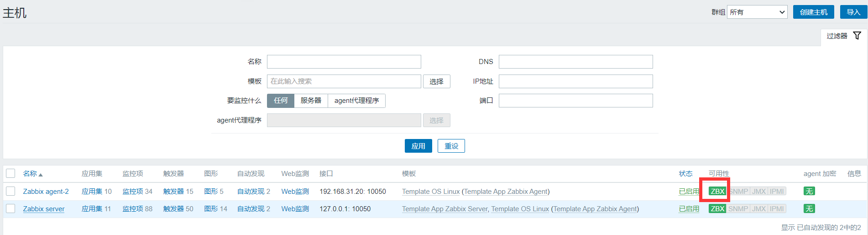Screen dimensions: 868x235
Task: Click ZBX availability badge for Zabbix agent-2
Action: click(717, 192)
